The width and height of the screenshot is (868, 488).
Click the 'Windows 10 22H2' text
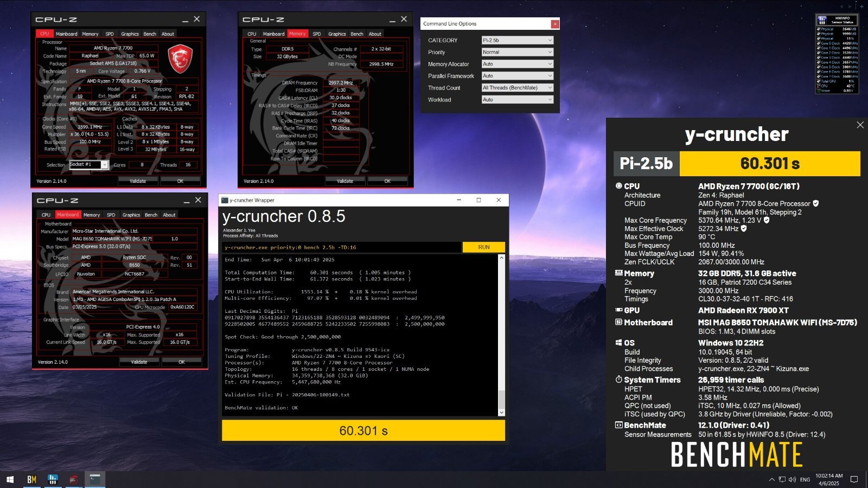[x=731, y=343]
